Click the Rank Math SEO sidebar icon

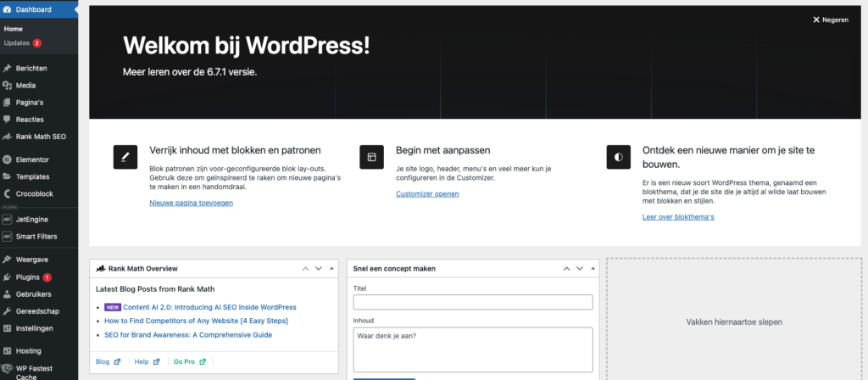coord(7,137)
